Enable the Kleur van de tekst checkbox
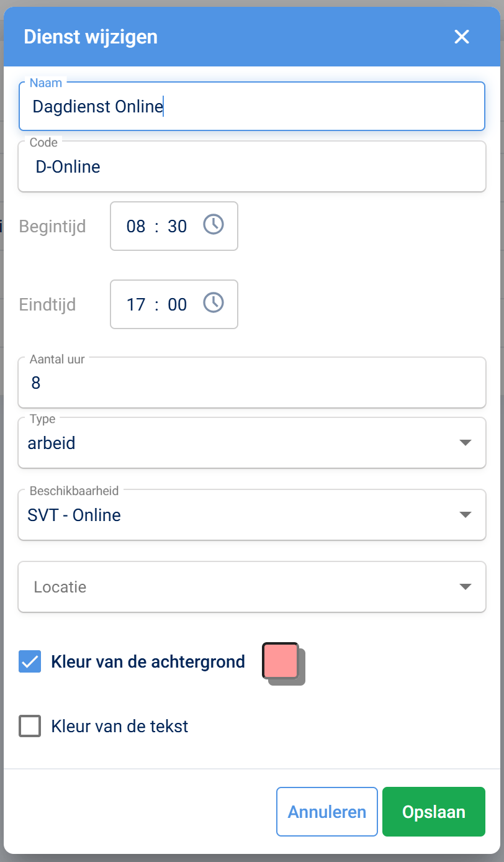The width and height of the screenshot is (504, 862). 30,725
